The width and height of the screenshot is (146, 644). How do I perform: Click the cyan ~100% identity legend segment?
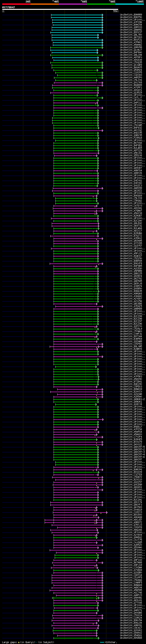point(130,4)
